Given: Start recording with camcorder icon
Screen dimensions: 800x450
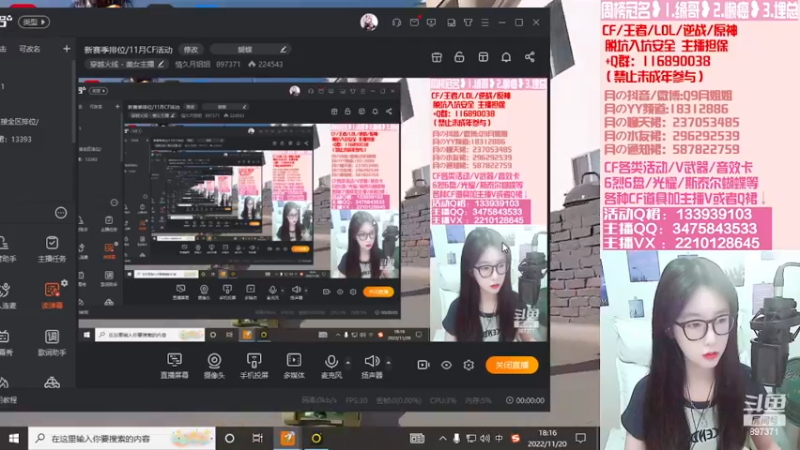Looking at the screenshot, I should click(x=423, y=365).
